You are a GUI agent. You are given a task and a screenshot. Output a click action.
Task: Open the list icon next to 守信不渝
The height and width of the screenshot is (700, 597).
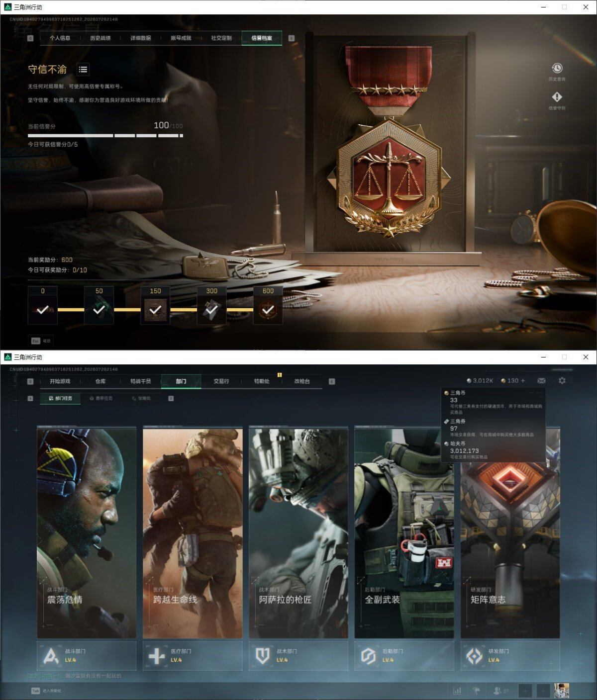coord(83,70)
